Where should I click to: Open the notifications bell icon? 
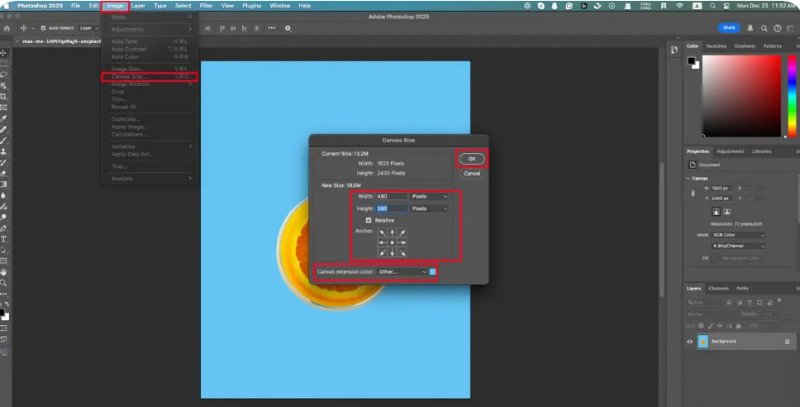coord(750,29)
